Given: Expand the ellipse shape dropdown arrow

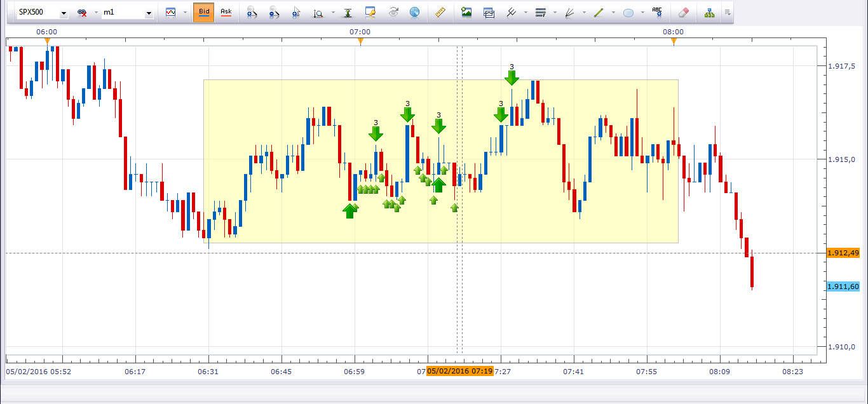Looking at the screenshot, I should [x=643, y=13].
